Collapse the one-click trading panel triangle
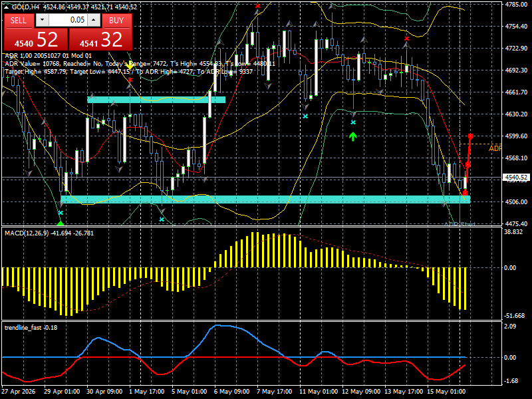This screenshot has width=532, height=399. point(6,7)
